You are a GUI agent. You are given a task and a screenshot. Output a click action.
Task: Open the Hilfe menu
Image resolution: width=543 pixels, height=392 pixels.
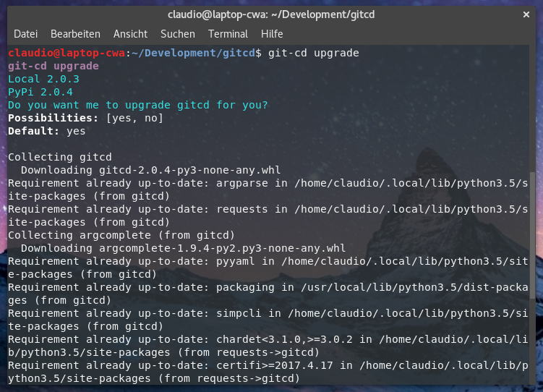[x=272, y=34]
